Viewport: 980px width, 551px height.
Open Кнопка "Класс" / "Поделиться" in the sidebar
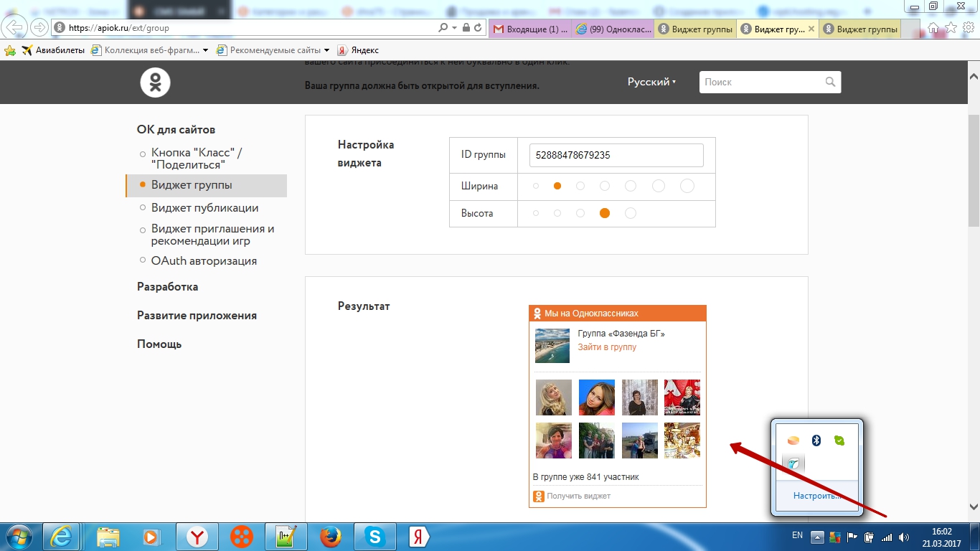pyautogui.click(x=197, y=159)
